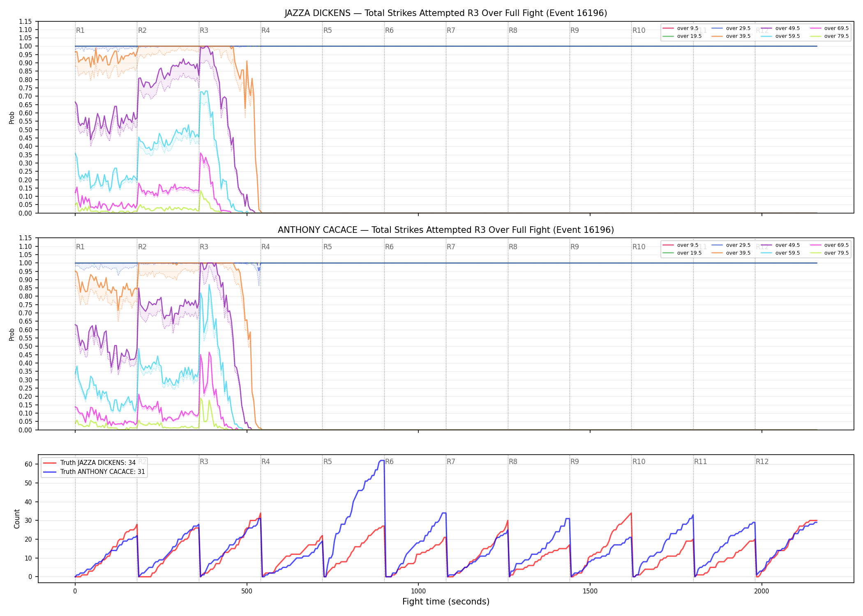Select 'over 79.5' in Jazza Dickens legend
This screenshot has width=863, height=616.
tap(836, 36)
